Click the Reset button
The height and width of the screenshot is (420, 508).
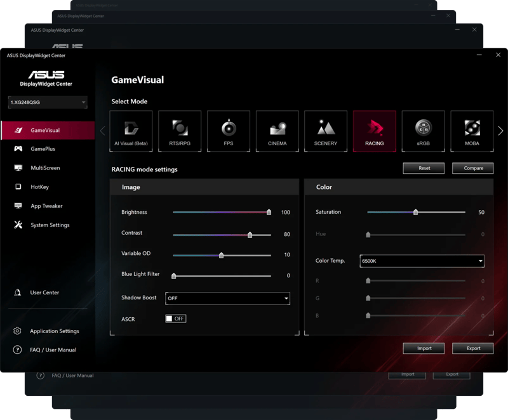pos(424,168)
